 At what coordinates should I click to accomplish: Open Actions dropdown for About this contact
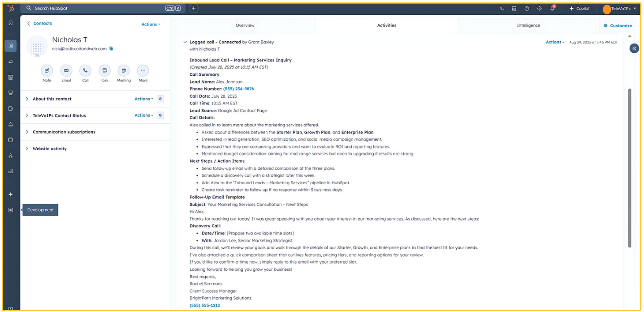144,99
